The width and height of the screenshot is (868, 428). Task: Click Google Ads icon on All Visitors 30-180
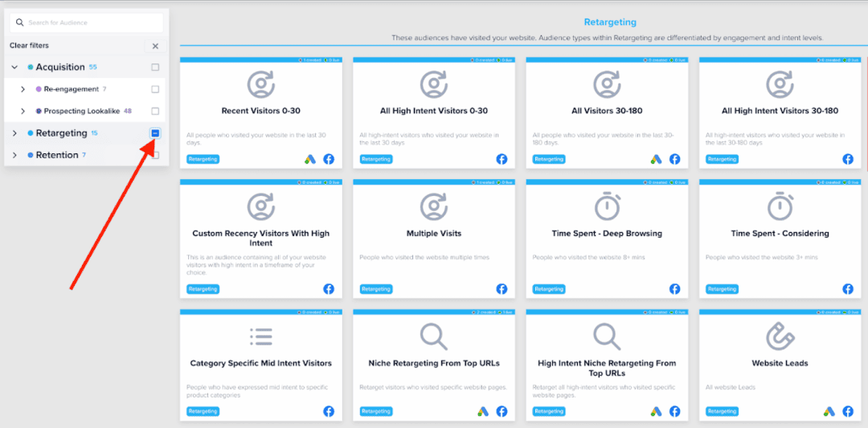tap(656, 159)
